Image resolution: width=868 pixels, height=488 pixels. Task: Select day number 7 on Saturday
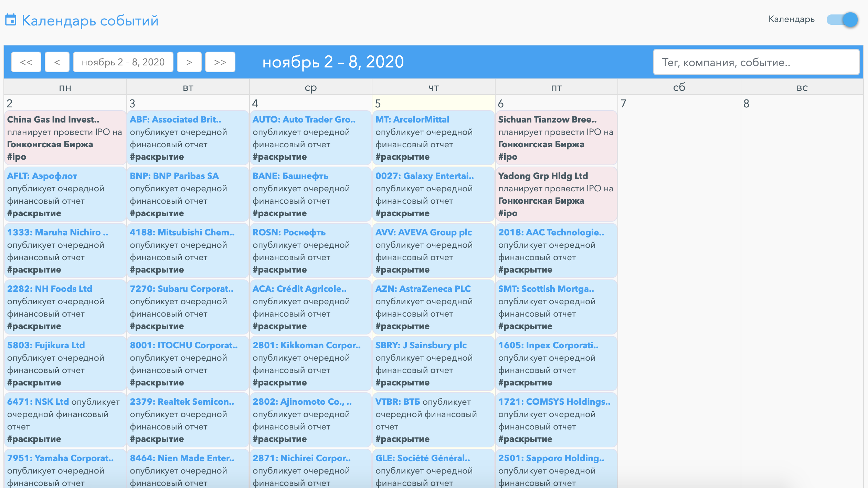point(624,104)
